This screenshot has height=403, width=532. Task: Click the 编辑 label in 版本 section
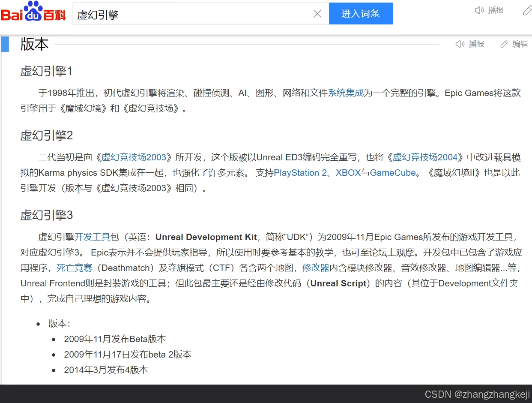520,44
